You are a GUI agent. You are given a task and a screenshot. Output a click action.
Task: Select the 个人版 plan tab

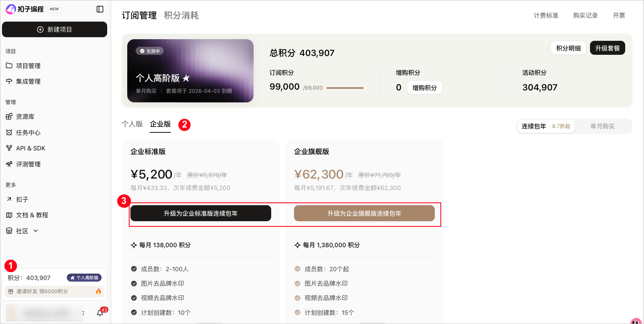132,124
